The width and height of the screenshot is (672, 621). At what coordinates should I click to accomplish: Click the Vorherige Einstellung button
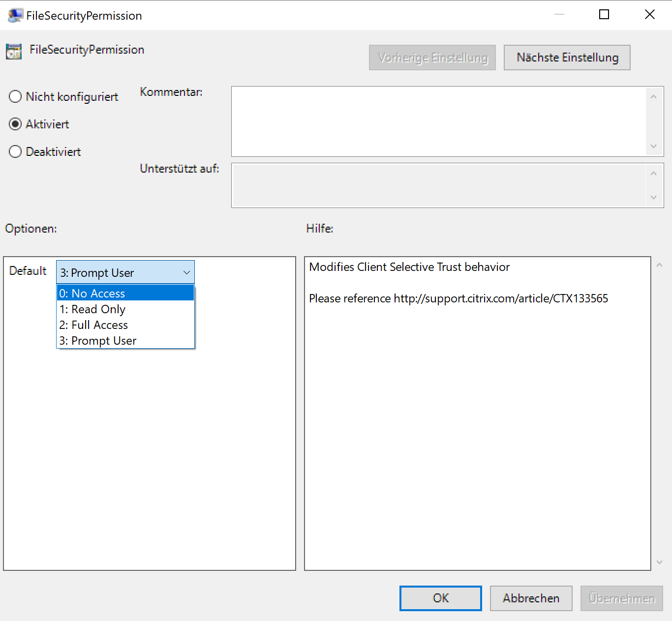click(x=432, y=58)
